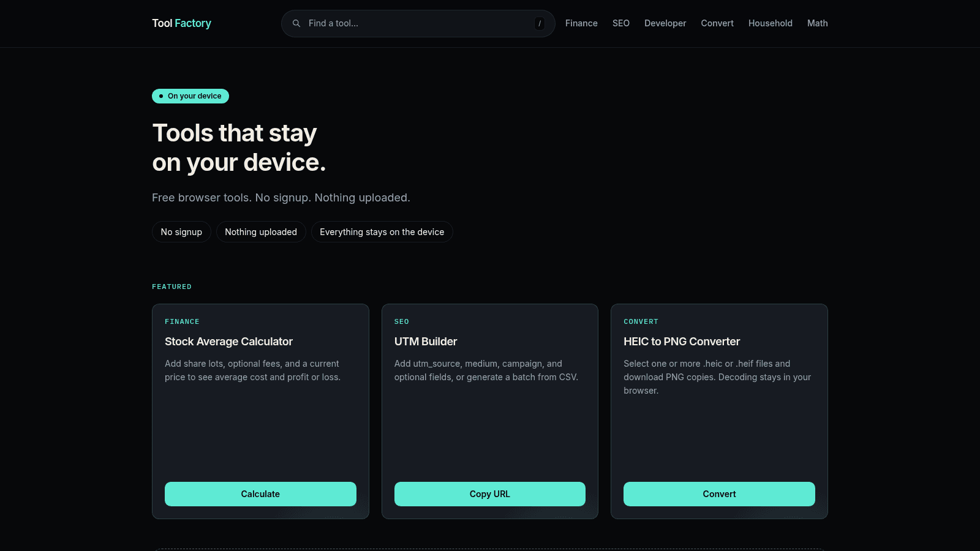This screenshot has width=980, height=551.
Task: Open the Developer navigation item
Action: tap(665, 23)
